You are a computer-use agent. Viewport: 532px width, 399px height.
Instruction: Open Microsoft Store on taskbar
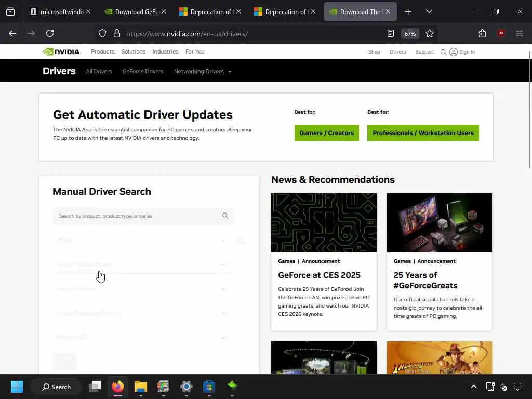coord(209,387)
